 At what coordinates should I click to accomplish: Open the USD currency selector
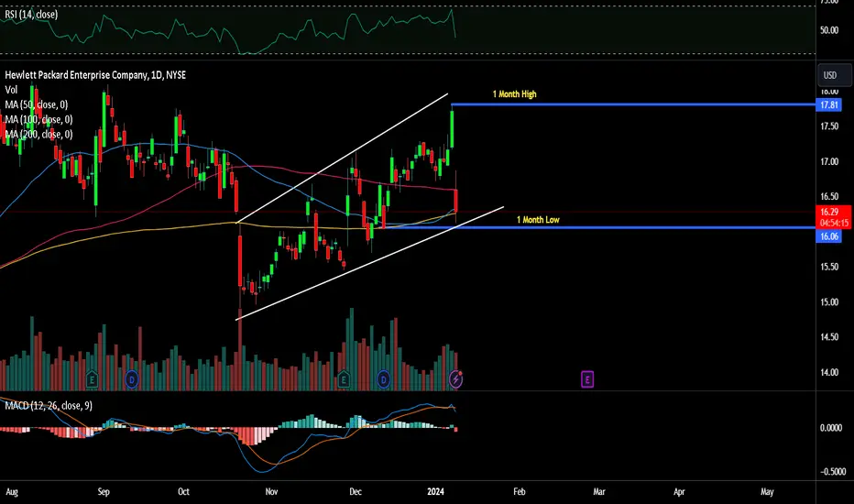click(x=834, y=75)
